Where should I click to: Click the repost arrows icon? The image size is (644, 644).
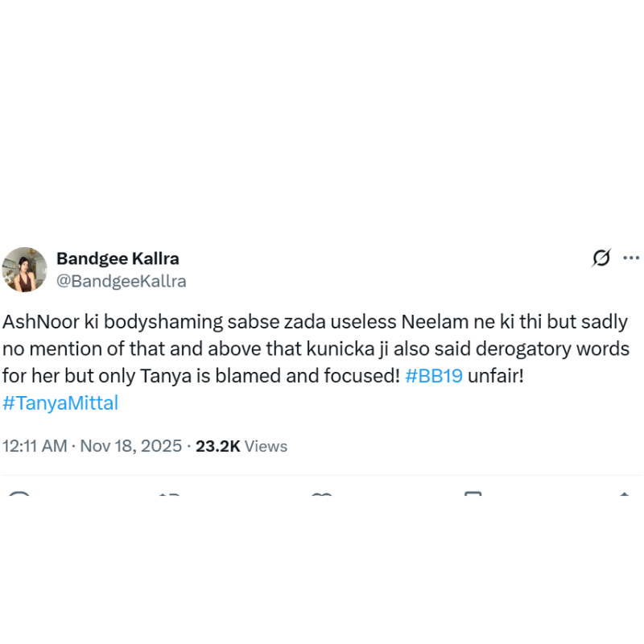point(170,495)
